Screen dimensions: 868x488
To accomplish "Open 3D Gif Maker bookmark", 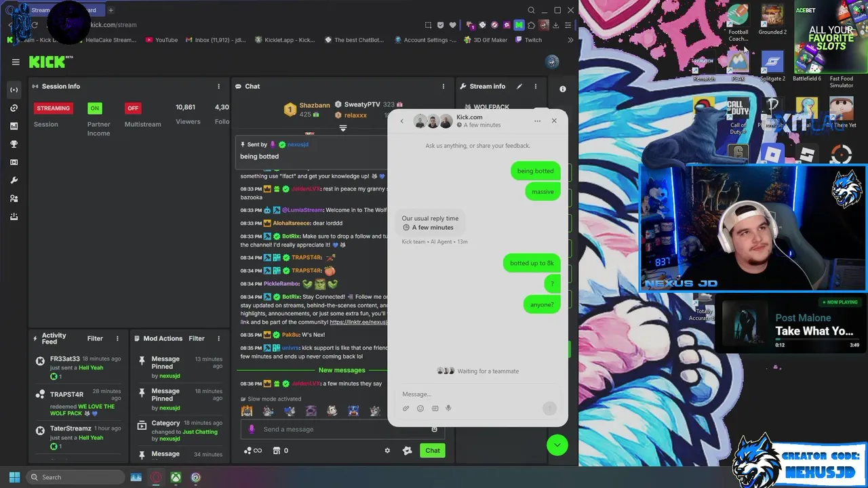I will (x=486, y=40).
